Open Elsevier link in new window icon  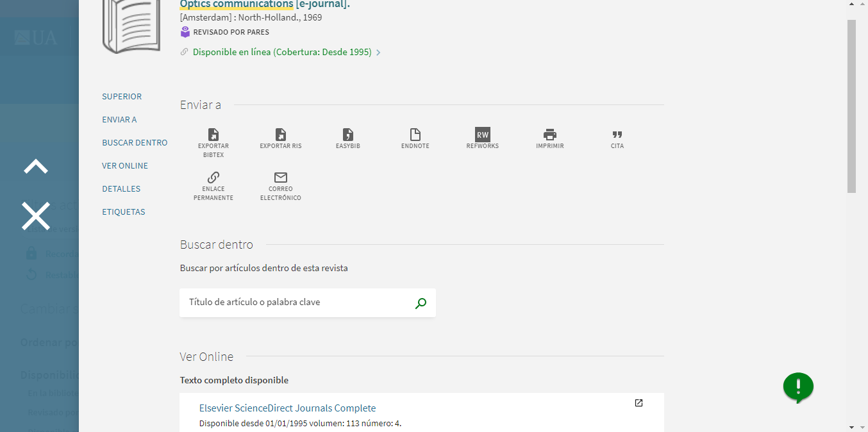pyautogui.click(x=638, y=403)
